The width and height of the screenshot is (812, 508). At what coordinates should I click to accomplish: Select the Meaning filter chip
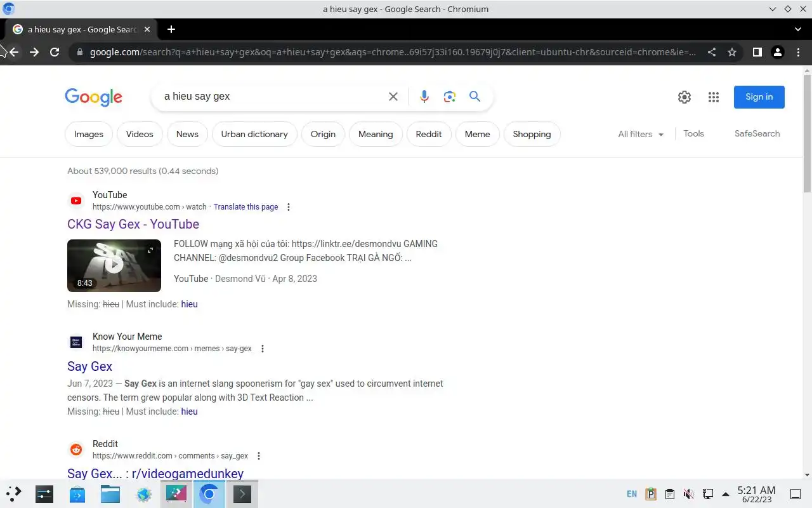(376, 134)
